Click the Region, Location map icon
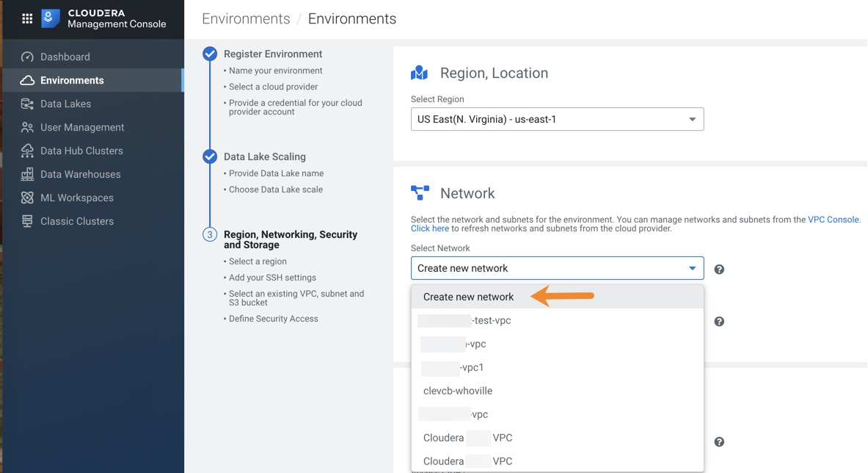868x473 pixels. tap(420, 73)
